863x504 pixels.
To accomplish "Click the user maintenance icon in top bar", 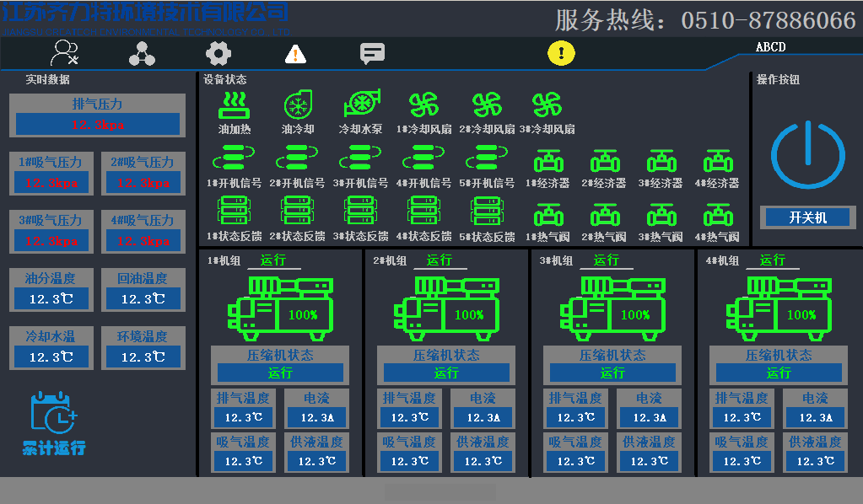I will [65, 53].
